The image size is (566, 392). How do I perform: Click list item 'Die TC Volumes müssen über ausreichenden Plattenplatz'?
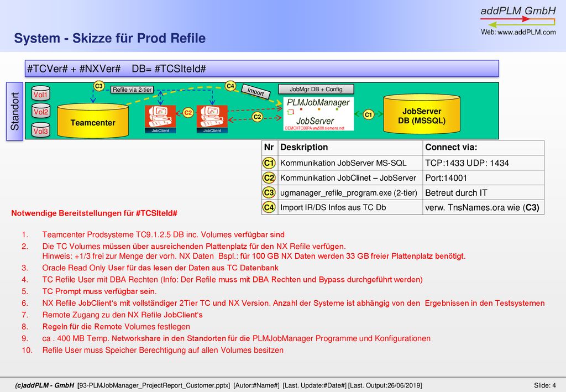194,247
